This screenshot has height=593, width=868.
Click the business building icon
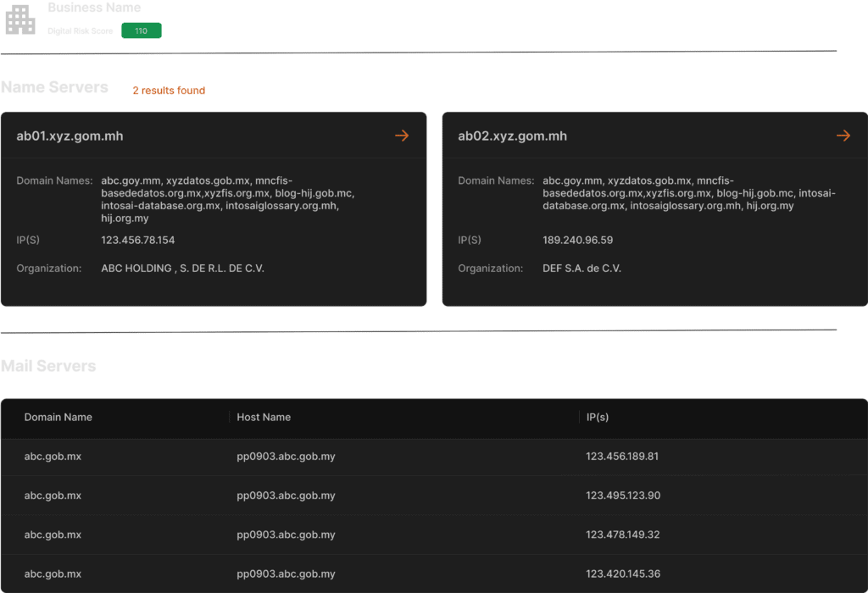[x=20, y=19]
